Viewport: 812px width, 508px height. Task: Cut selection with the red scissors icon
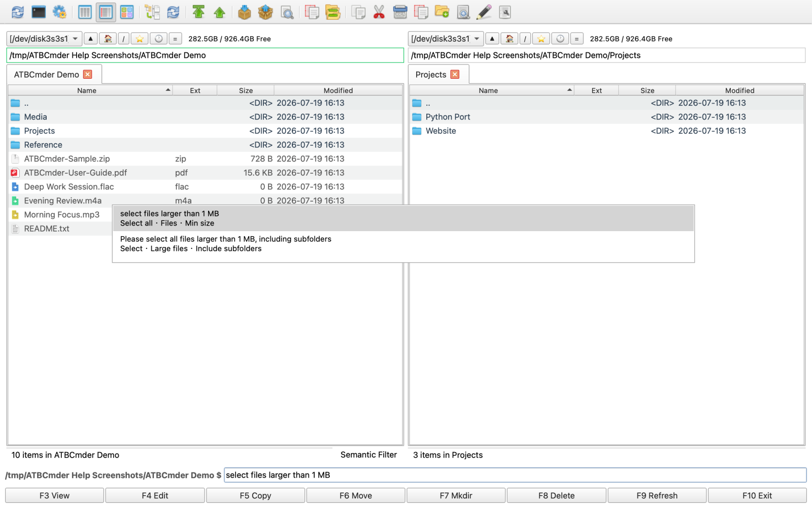tap(379, 12)
